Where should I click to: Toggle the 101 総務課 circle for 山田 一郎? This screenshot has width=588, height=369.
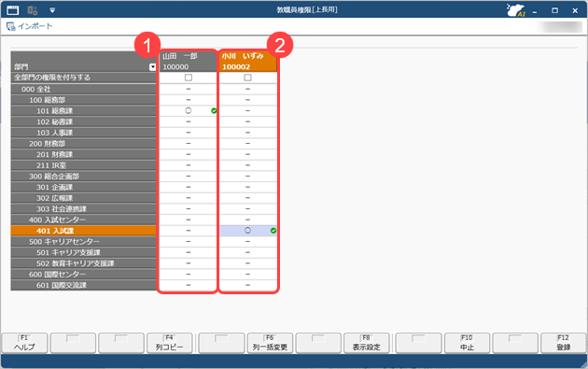(189, 111)
